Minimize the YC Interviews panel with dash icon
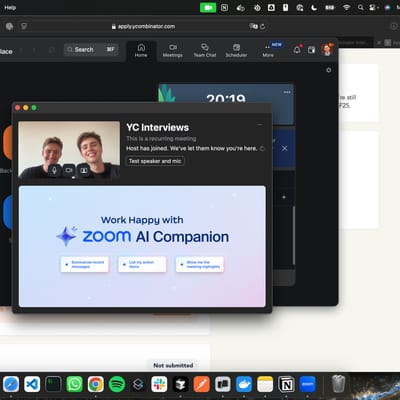The width and height of the screenshot is (400, 400). pos(260,125)
